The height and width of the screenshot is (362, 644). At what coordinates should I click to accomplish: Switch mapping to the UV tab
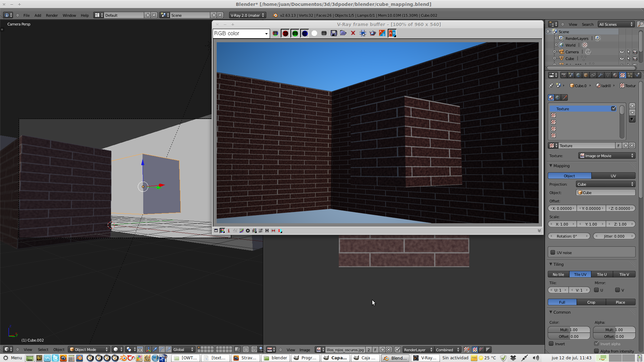613,176
